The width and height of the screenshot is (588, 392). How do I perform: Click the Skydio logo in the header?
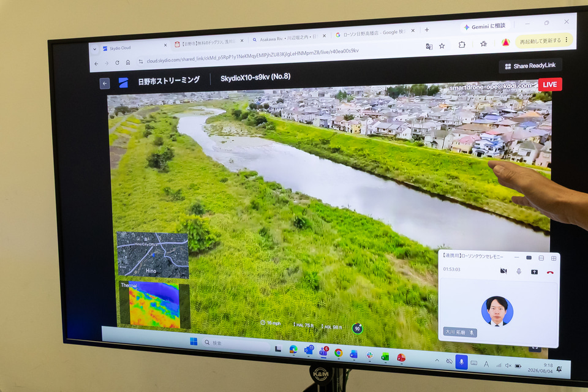tap(123, 83)
